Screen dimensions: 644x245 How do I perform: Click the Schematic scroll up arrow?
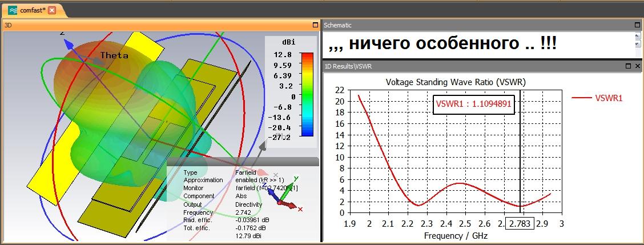(x=637, y=36)
